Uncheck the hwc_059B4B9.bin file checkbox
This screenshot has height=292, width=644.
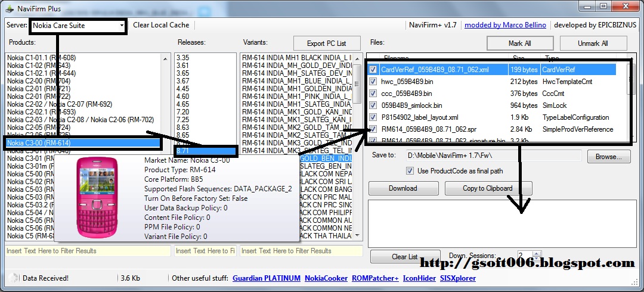(x=373, y=81)
